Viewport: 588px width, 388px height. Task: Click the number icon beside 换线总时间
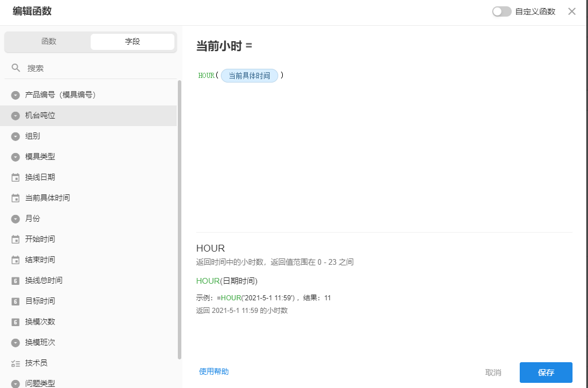(x=15, y=281)
